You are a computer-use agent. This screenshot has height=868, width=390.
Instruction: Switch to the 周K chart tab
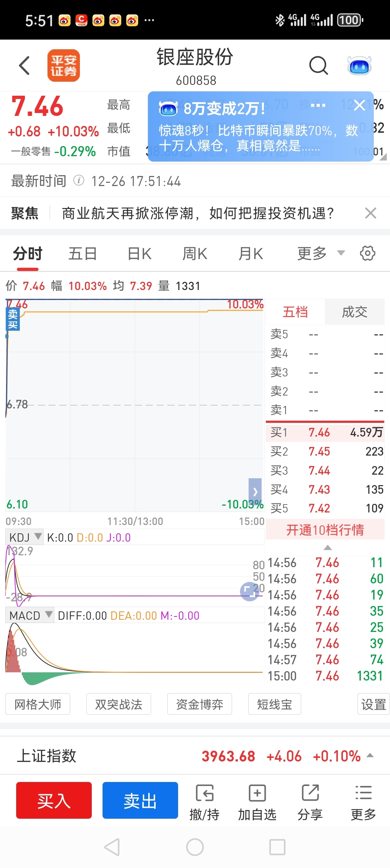(195, 254)
